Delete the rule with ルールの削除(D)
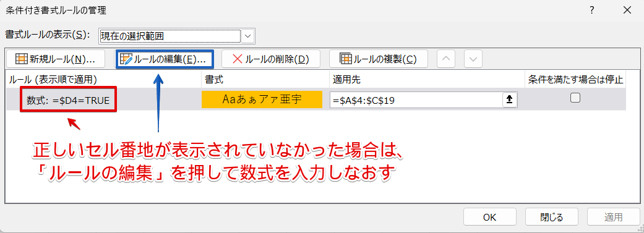This screenshot has height=233, width=644. tap(271, 59)
